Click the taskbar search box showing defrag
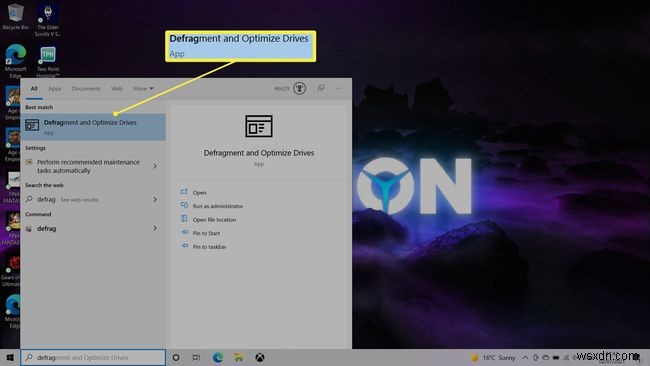 93,357
